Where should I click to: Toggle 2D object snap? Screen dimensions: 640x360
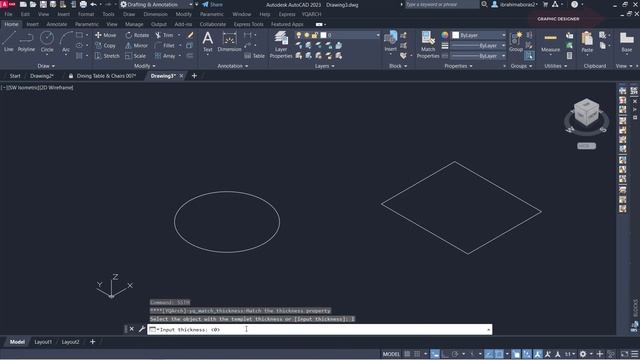click(499, 354)
